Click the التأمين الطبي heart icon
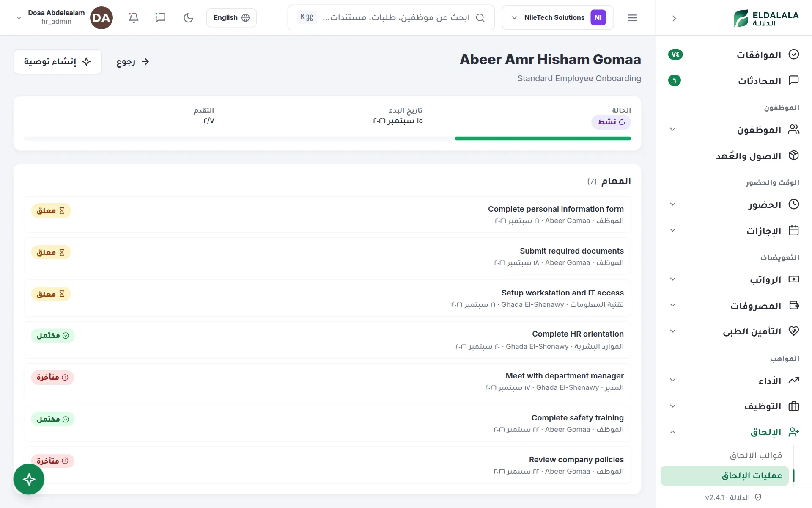Image resolution: width=812 pixels, height=508 pixels. pos(794,331)
